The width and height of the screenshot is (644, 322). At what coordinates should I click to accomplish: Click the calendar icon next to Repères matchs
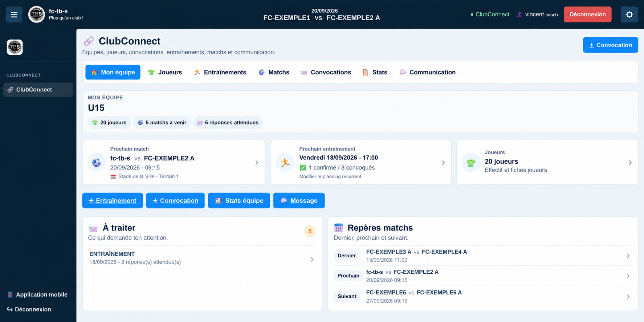pyautogui.click(x=338, y=228)
